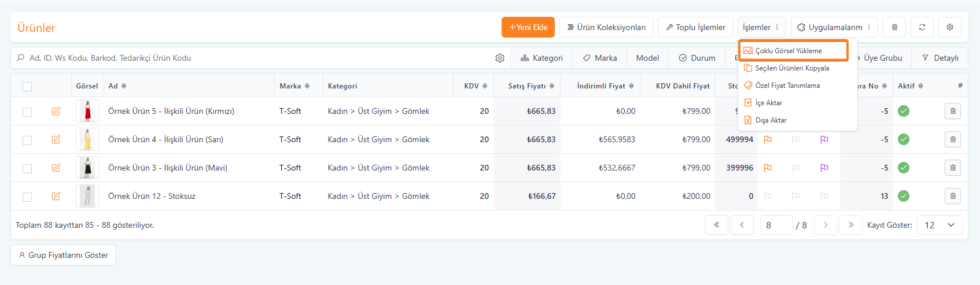The width and height of the screenshot is (980, 285).
Task: Toggle green active status for Örnek Ürün 5
Action: [903, 111]
